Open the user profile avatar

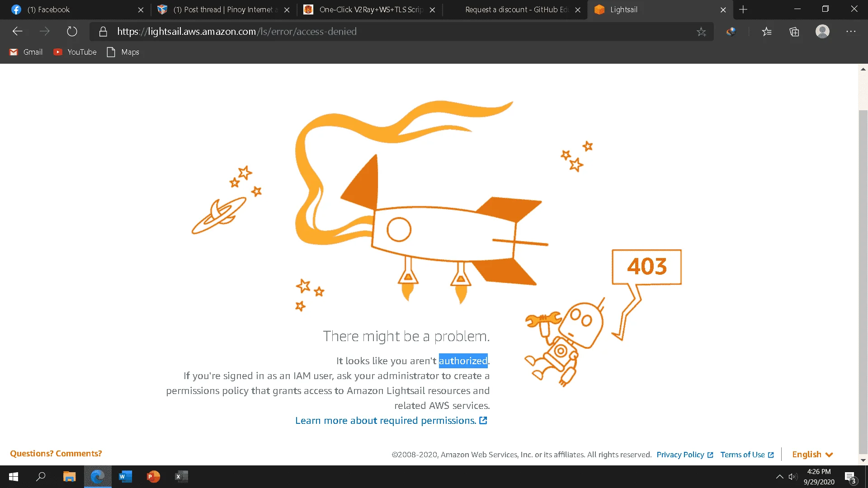click(822, 32)
